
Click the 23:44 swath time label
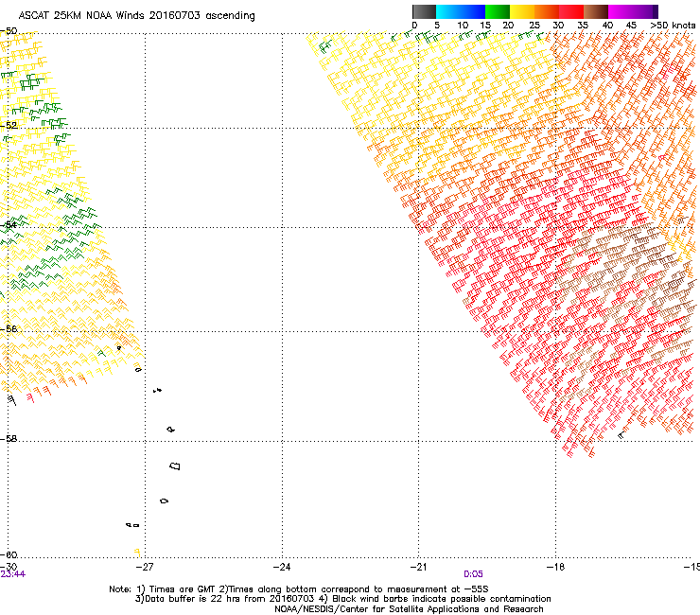(x=13, y=574)
